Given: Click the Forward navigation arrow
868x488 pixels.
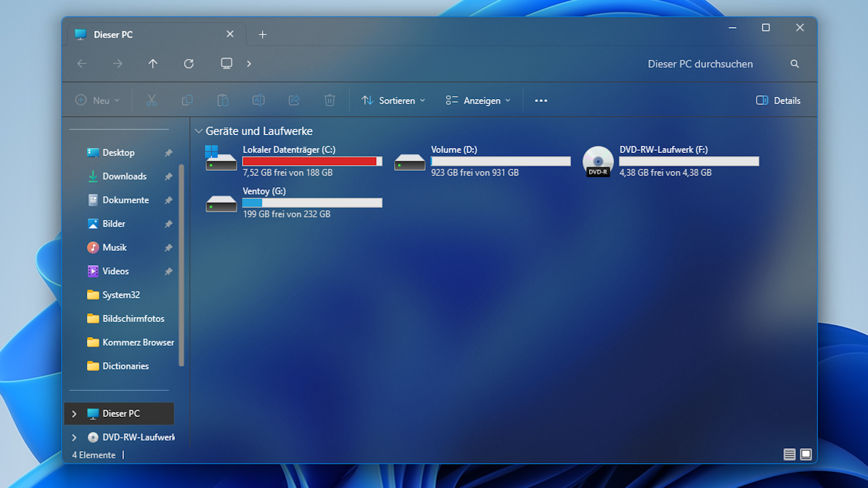Looking at the screenshot, I should coord(117,64).
